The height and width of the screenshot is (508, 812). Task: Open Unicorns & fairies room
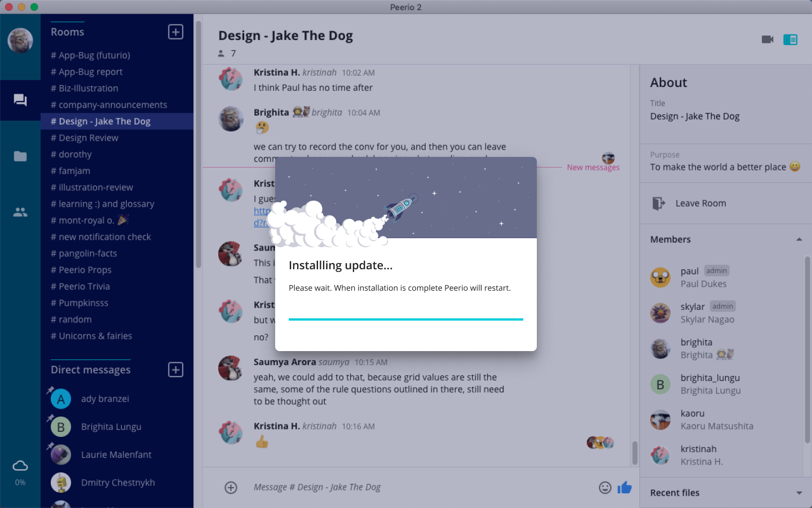pyautogui.click(x=117, y=336)
